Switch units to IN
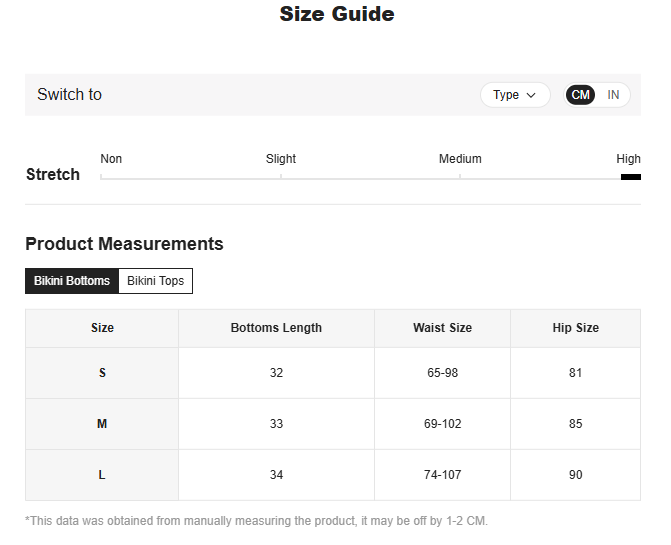This screenshot has height=545, width=671. (613, 95)
